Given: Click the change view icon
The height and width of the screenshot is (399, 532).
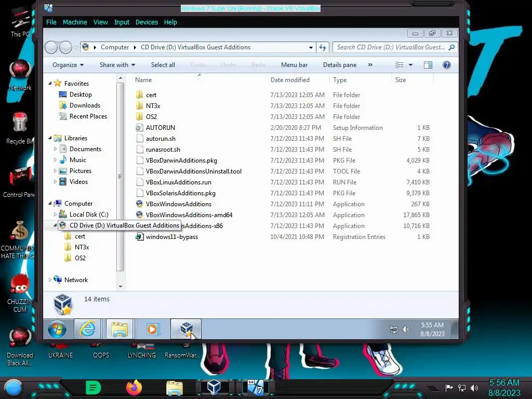Looking at the screenshot, I should pos(400,65).
